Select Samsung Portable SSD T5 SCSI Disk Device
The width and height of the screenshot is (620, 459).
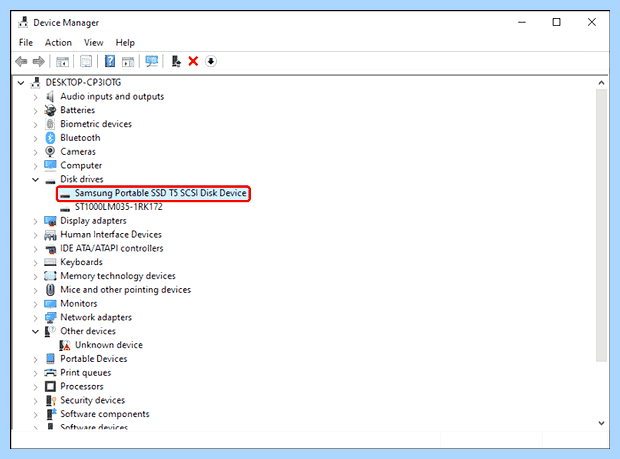(x=161, y=193)
